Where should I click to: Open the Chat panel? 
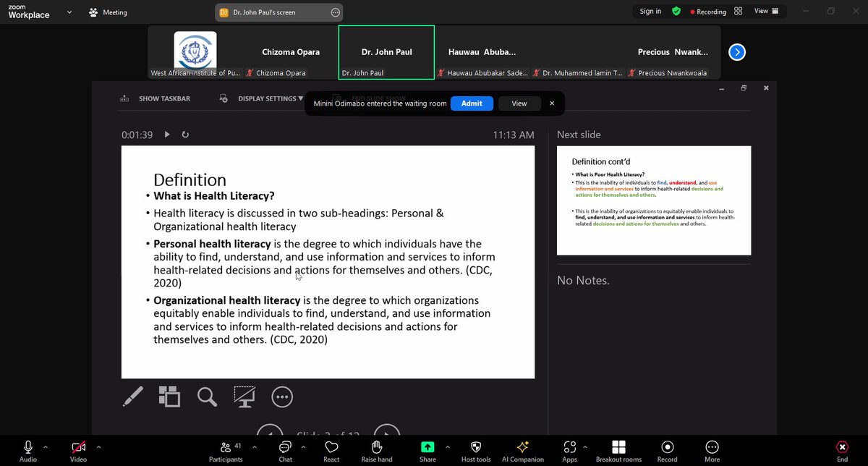coord(285,451)
